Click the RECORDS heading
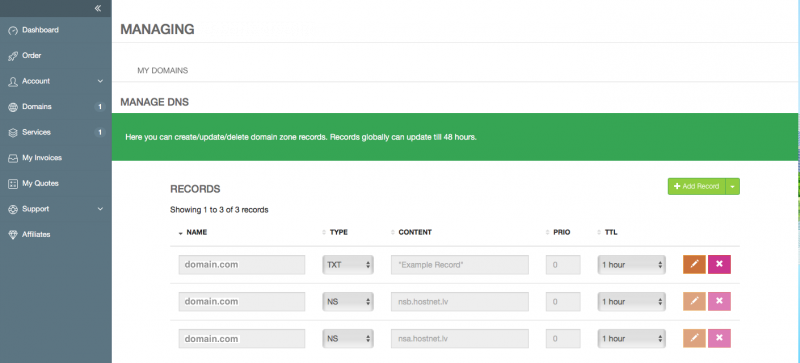The image size is (800, 363). click(x=195, y=189)
